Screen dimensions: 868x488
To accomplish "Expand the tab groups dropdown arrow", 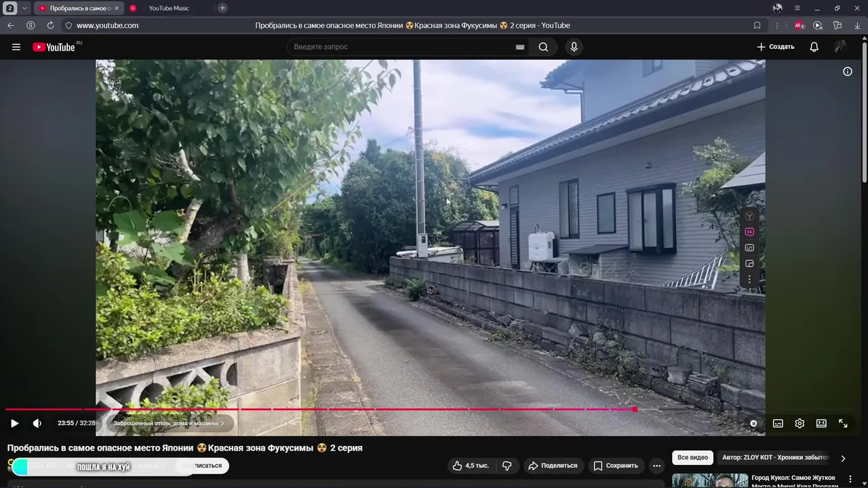I will click(x=24, y=8).
